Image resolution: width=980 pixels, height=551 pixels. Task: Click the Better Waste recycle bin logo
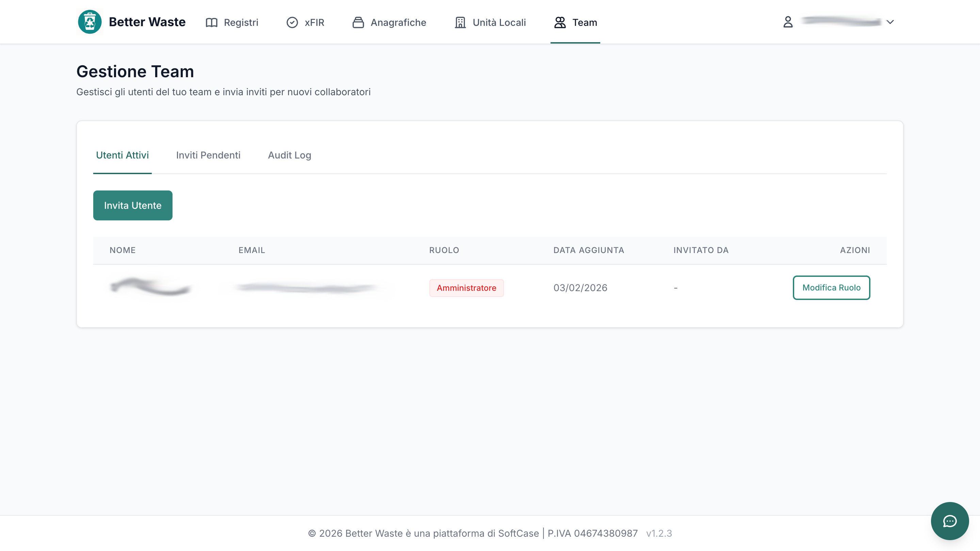(x=90, y=22)
